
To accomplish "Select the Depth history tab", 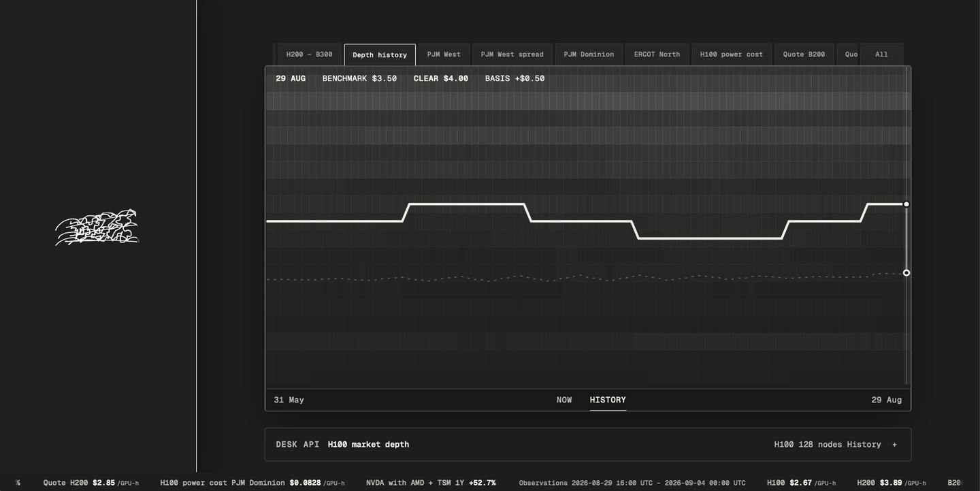I will click(x=380, y=54).
